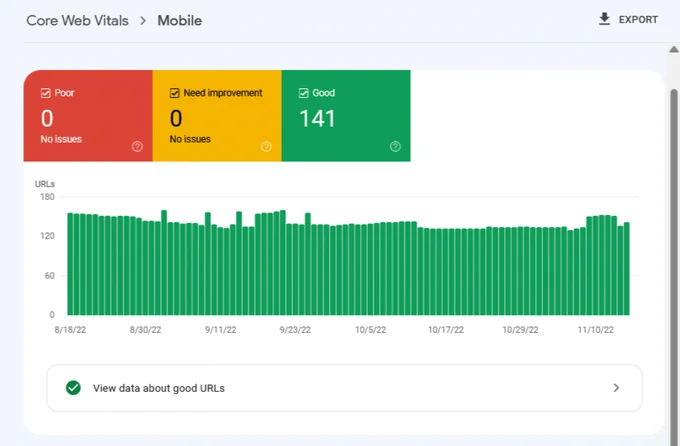Screen dimensions: 680x446
Task: Open help icon on Poor card
Action: point(137,147)
